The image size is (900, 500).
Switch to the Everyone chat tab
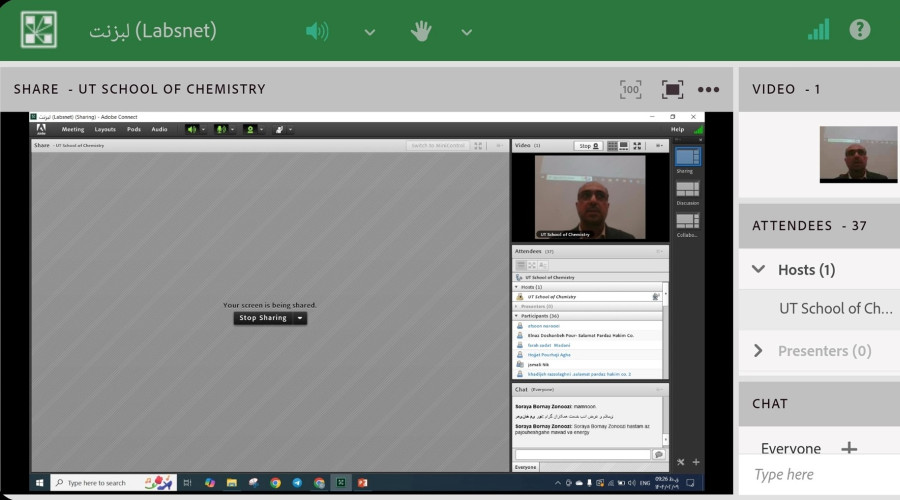pos(791,448)
